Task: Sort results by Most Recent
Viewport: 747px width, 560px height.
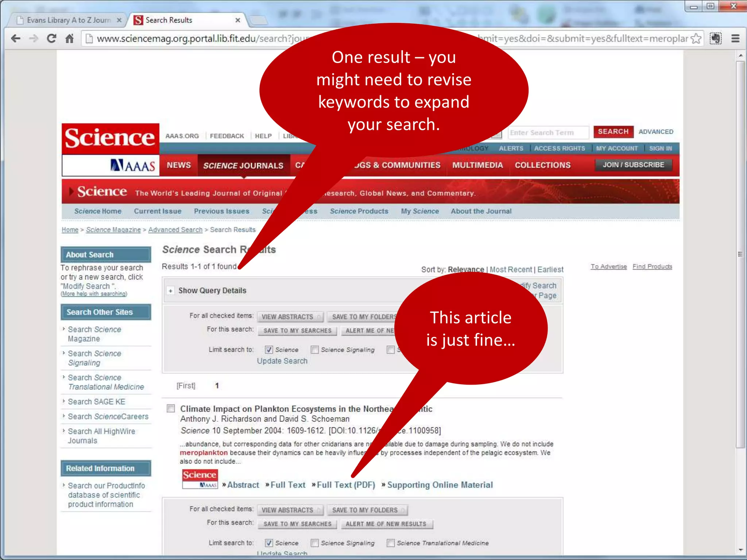Action: (511, 269)
